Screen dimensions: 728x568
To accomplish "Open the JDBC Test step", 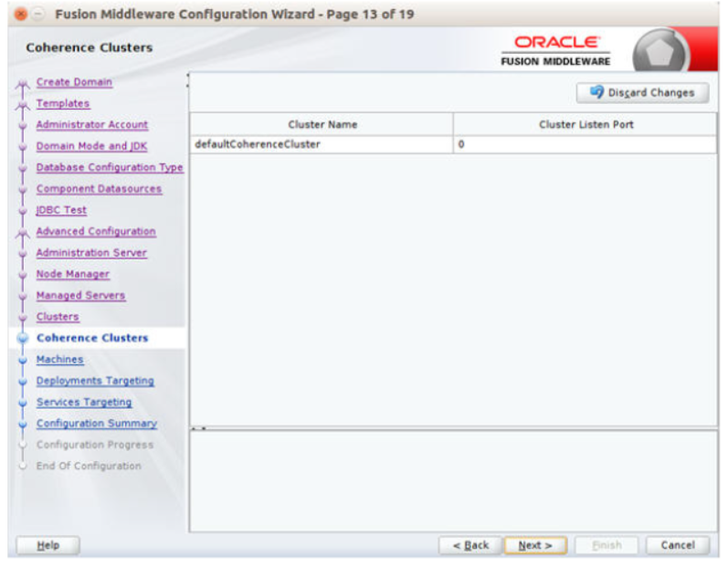I will tap(61, 210).
